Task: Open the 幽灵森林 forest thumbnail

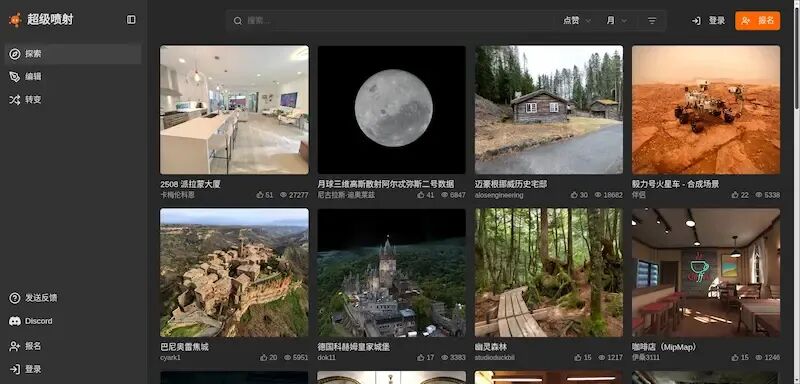Action: [x=549, y=273]
